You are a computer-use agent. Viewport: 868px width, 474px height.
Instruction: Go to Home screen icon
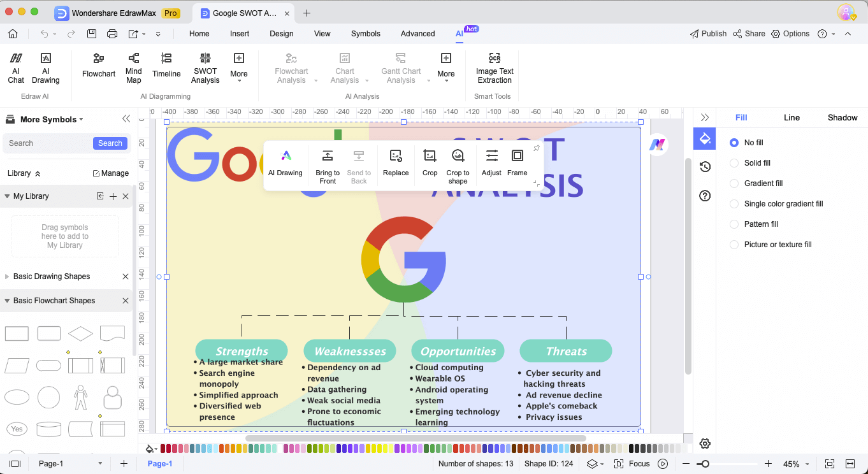13,34
